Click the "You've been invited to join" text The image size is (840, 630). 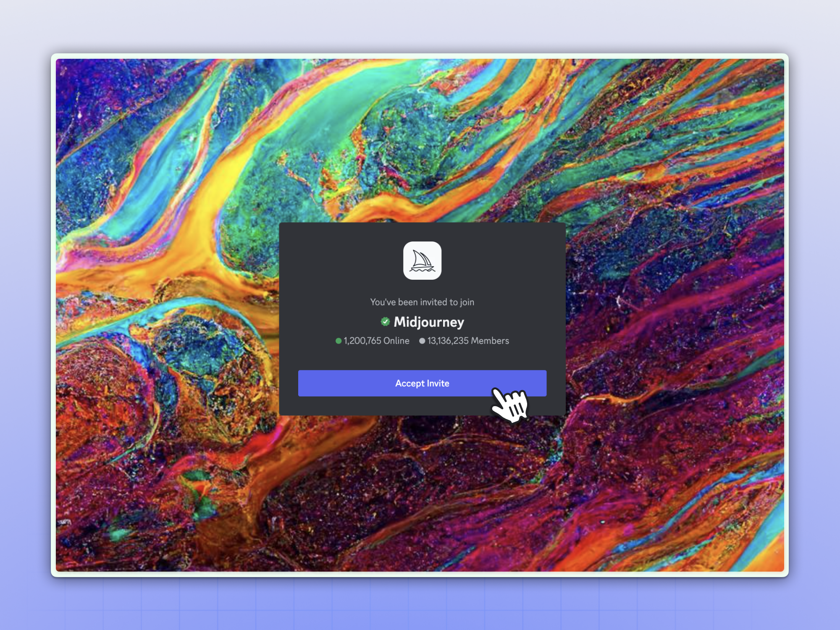point(422,302)
